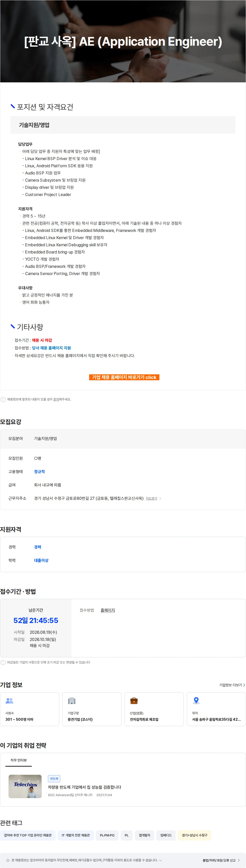This screenshot has height=868, width=246.
Task: Click the 301 ~ 500명 이하 employee count
Action: 19,719
